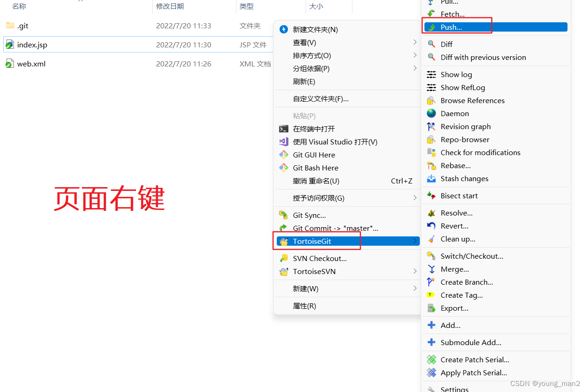
Task: Sort by 名称 column header
Action: click(x=19, y=6)
